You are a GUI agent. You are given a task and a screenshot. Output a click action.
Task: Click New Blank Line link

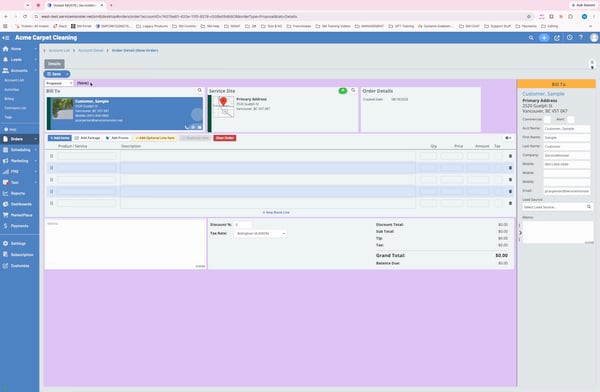(276, 212)
